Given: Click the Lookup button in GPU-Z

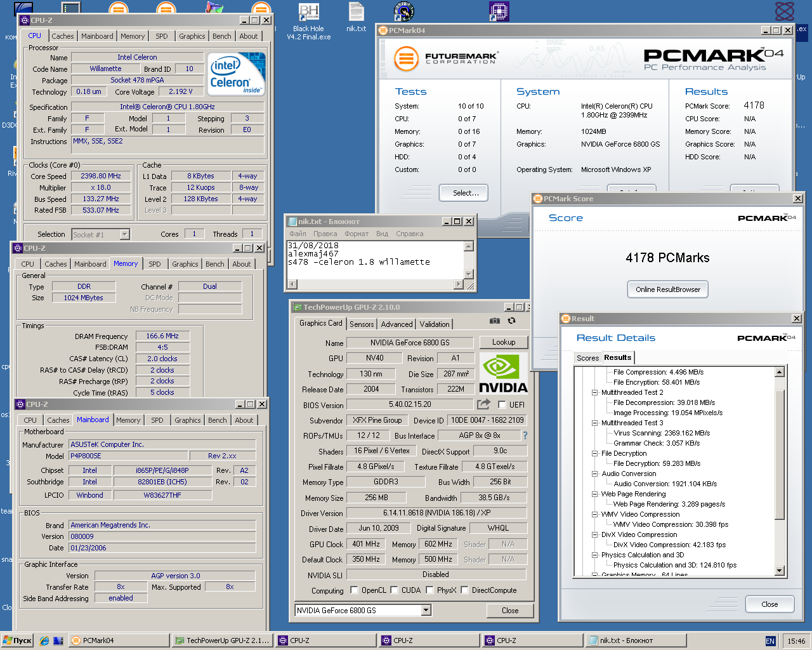Looking at the screenshot, I should tap(504, 342).
